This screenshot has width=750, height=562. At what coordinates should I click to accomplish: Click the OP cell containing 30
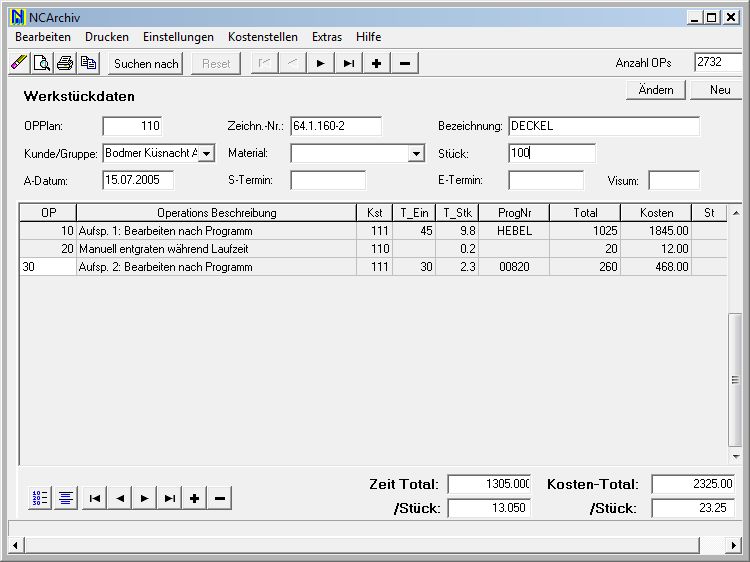[48, 267]
